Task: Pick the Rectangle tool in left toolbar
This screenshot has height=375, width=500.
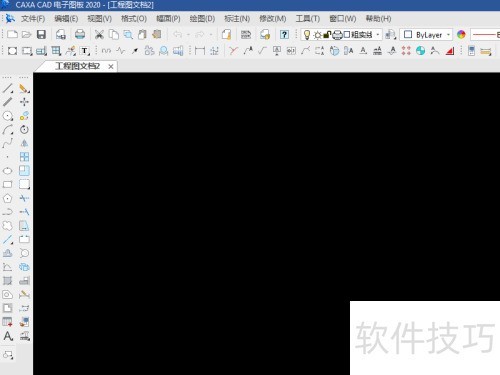Action: coord(7,184)
